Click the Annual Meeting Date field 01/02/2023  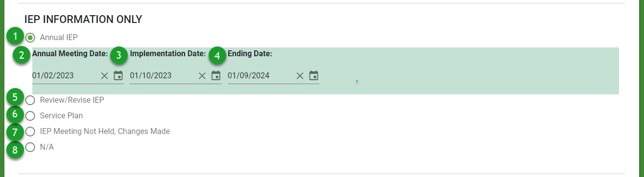pos(65,76)
